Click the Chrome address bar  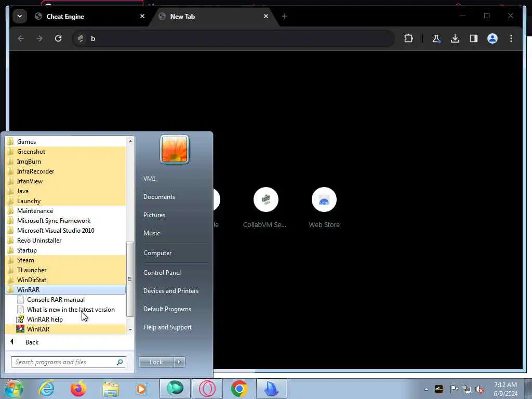tap(233, 38)
